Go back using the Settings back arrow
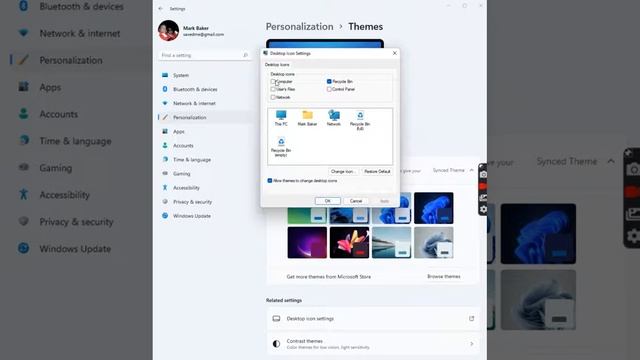 click(x=161, y=9)
